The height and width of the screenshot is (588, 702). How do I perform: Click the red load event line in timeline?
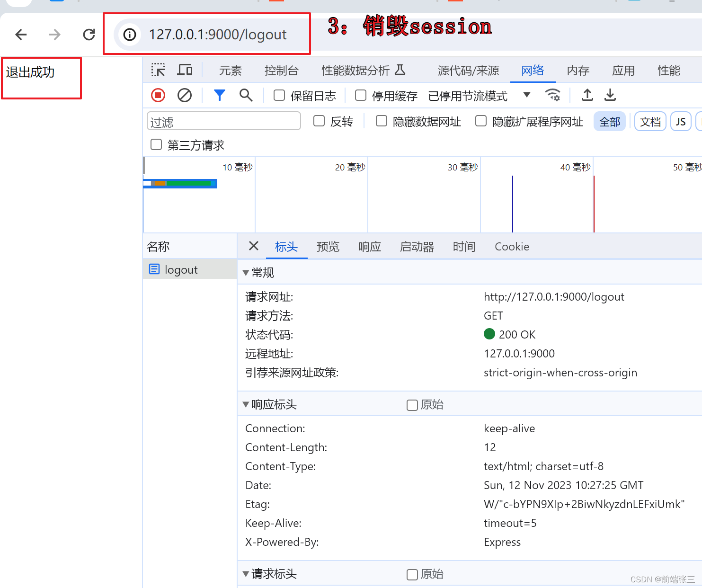pyautogui.click(x=594, y=204)
